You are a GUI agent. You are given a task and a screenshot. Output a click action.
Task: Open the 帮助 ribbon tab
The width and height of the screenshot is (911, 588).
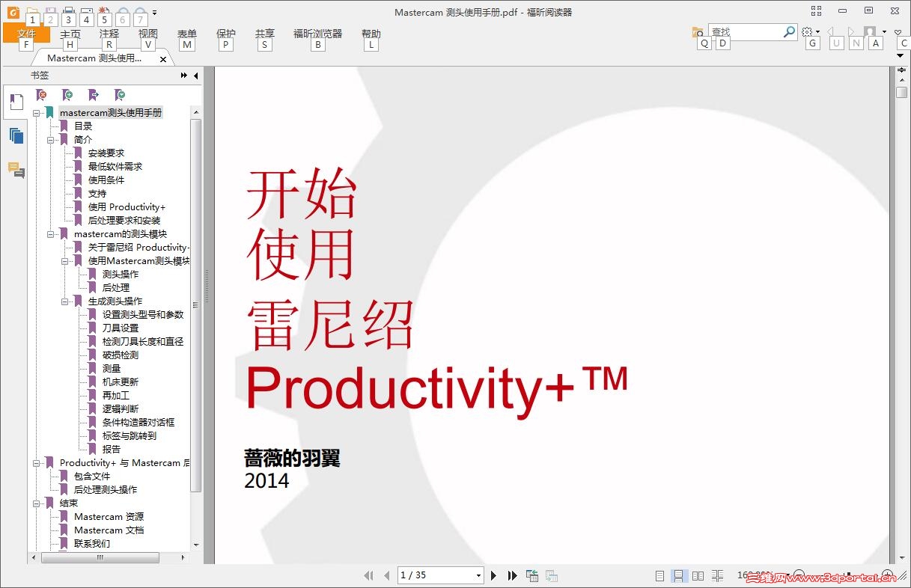pos(371,34)
